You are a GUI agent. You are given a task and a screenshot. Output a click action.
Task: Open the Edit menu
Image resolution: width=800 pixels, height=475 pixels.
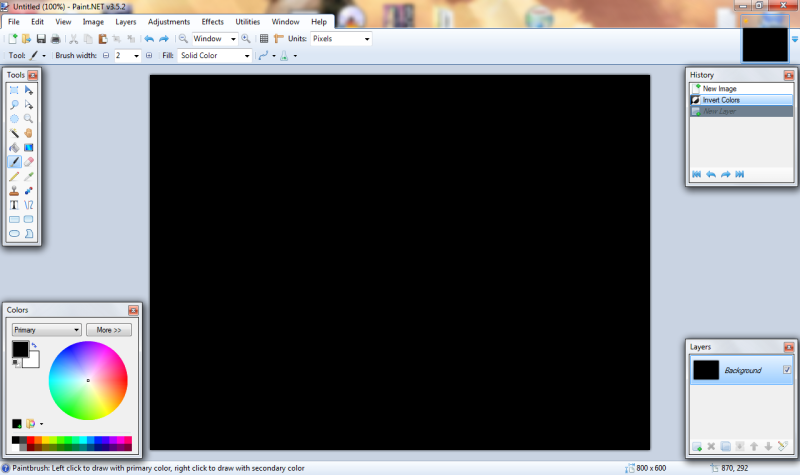click(x=37, y=22)
